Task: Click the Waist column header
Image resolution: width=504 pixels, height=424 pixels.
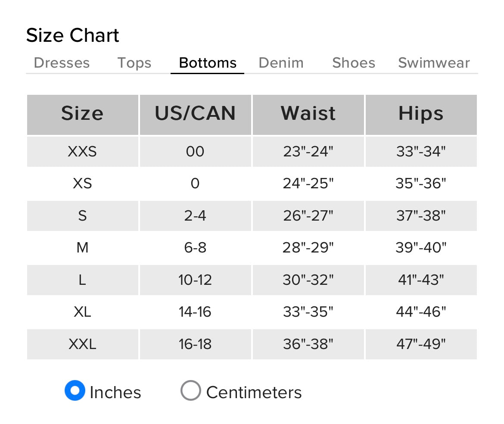Action: click(x=308, y=114)
